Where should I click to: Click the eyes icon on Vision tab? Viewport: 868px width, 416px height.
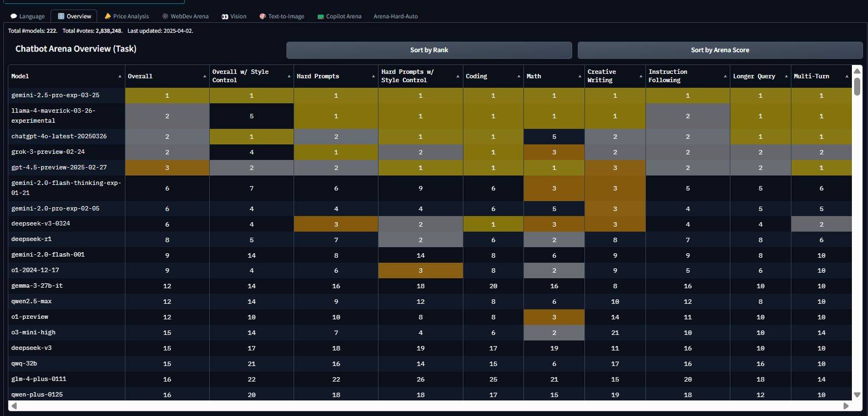225,17
